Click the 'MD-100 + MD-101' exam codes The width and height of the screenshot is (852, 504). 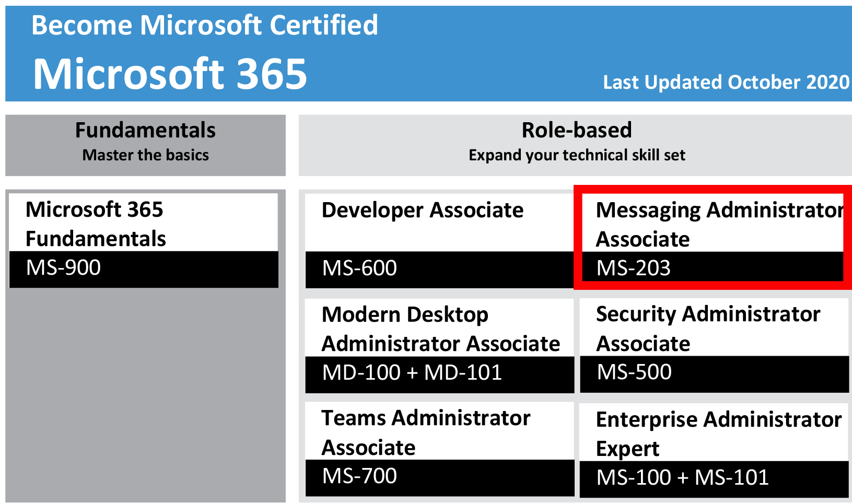(412, 372)
